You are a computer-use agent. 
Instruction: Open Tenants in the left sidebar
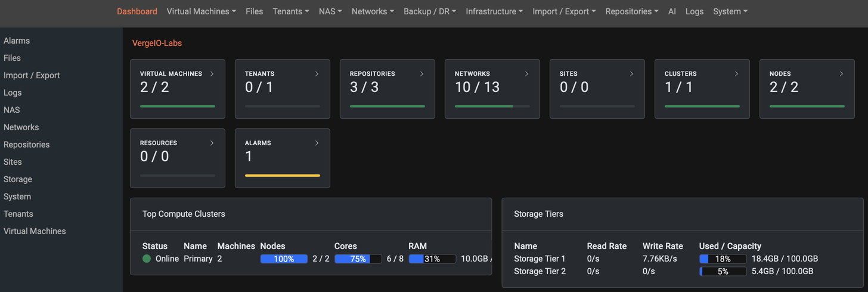(x=18, y=214)
